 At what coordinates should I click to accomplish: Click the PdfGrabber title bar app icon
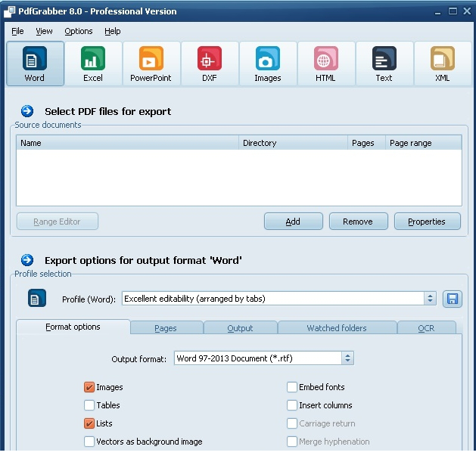[x=9, y=11]
